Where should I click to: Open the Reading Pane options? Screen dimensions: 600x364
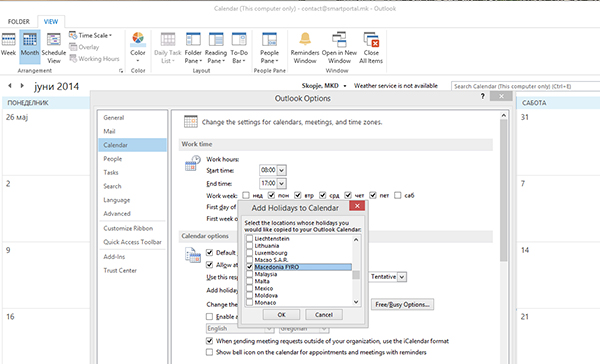click(x=216, y=48)
